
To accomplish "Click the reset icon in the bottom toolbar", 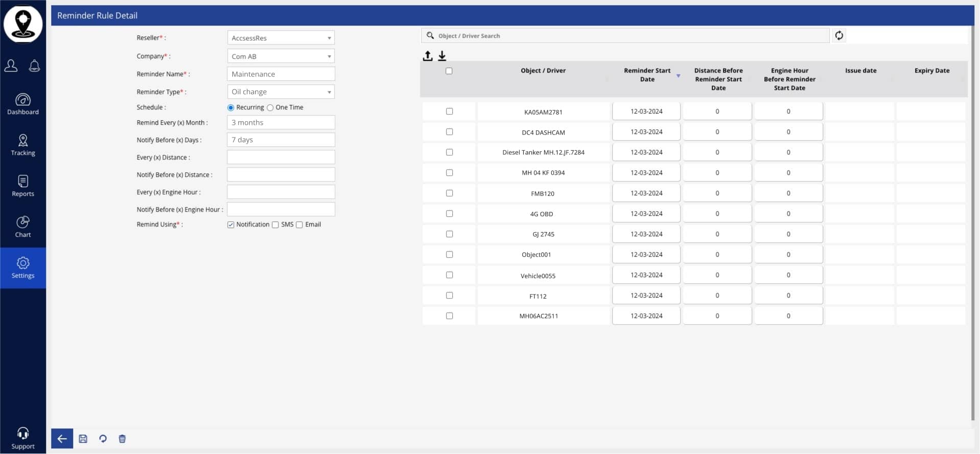I will (103, 439).
